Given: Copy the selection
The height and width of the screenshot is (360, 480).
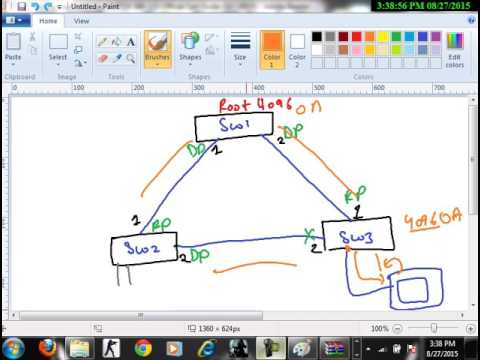Looking at the screenshot, I should [33, 50].
